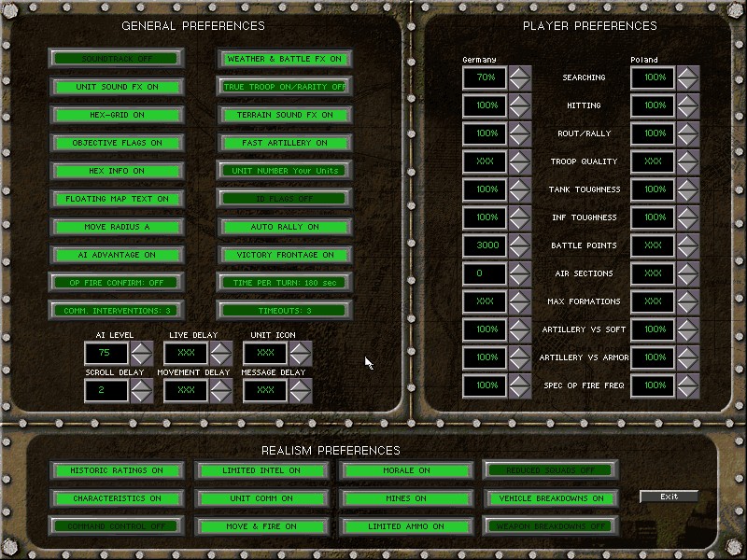Viewport: 747px width, 560px height.
Task: Toggle Characteristics On
Action: 116,498
